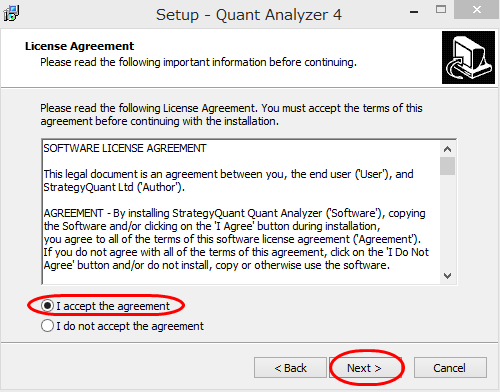Go to the next setup step
The width and height of the screenshot is (500, 392).
point(365,368)
